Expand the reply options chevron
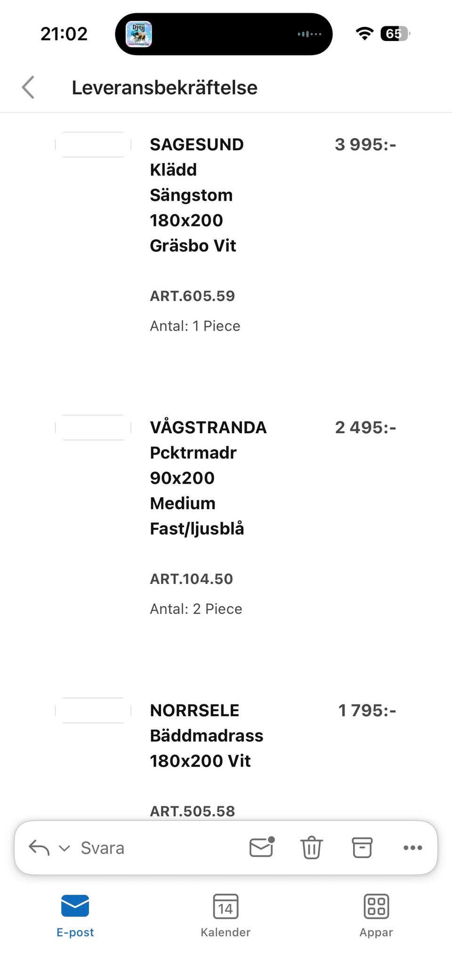 (x=64, y=848)
